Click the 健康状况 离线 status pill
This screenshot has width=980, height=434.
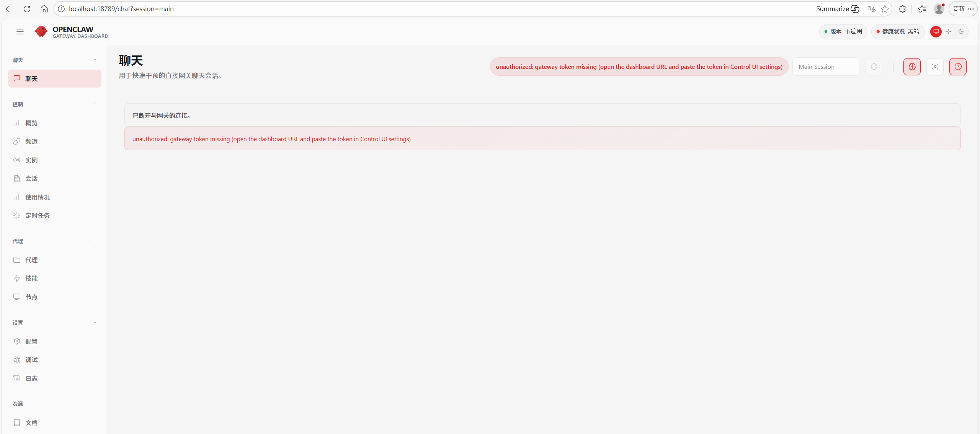coord(897,31)
